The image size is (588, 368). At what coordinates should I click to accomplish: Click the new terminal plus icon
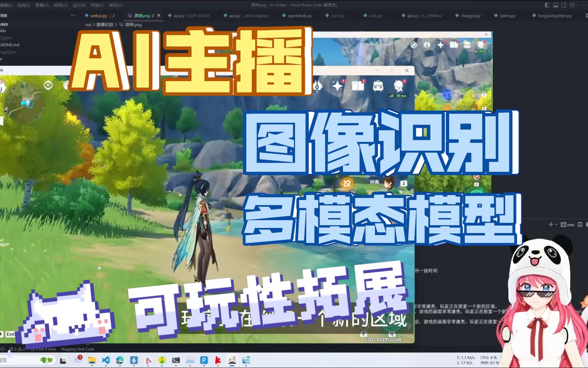pos(551,225)
